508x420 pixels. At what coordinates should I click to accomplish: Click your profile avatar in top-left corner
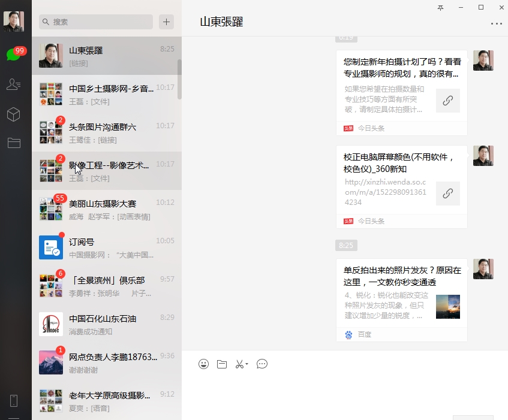(14, 20)
